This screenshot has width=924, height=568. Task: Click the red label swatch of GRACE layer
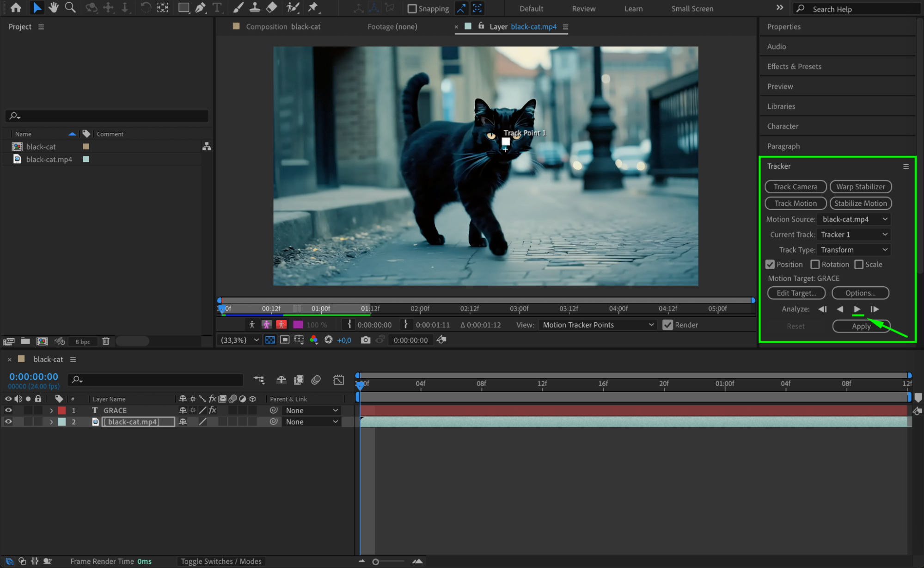click(62, 410)
